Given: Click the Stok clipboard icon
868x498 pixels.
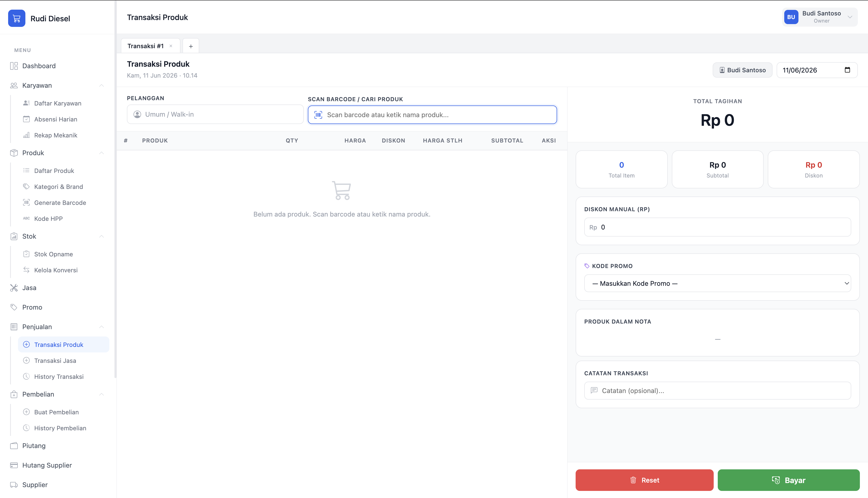Looking at the screenshot, I should [14, 236].
